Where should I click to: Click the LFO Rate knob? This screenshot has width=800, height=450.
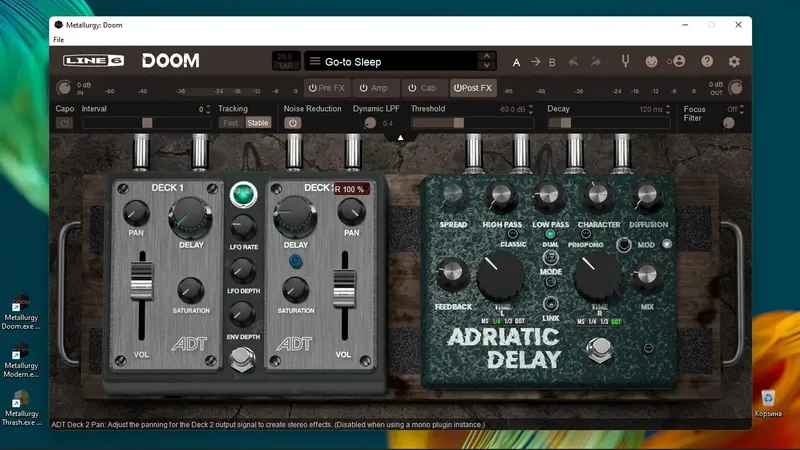pos(243,228)
